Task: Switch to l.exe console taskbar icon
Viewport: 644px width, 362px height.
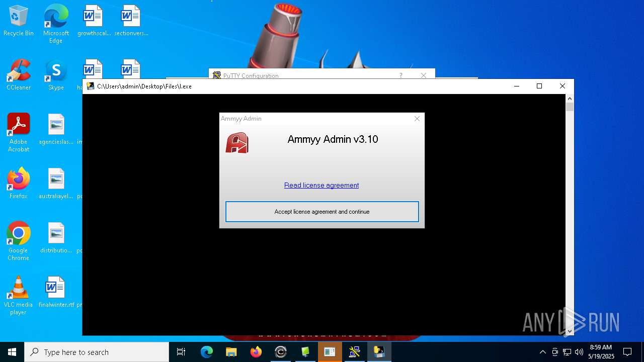Action: pyautogui.click(x=379, y=352)
